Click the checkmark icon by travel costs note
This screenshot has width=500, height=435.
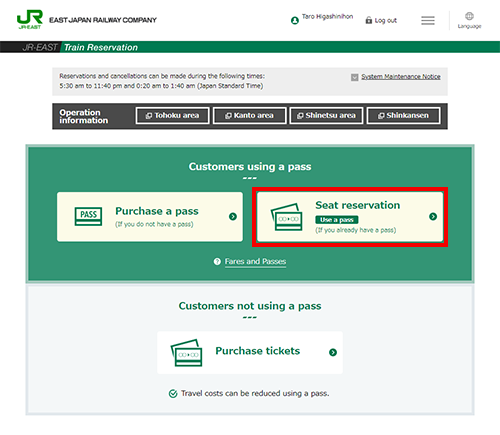[x=173, y=394]
